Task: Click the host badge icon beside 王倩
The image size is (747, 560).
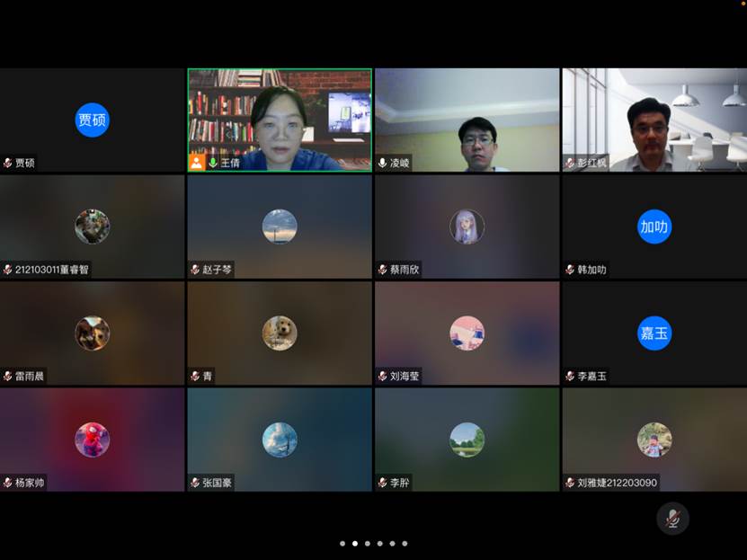Action: (x=195, y=163)
